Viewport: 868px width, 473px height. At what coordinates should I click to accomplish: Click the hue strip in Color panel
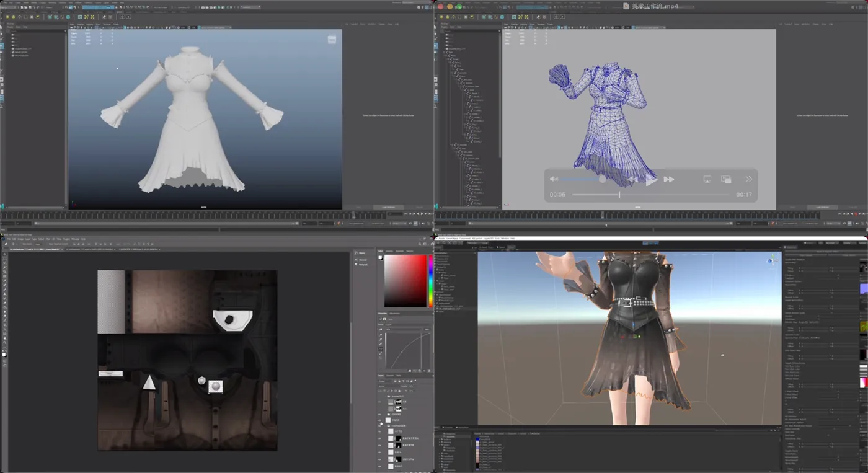tap(431, 281)
